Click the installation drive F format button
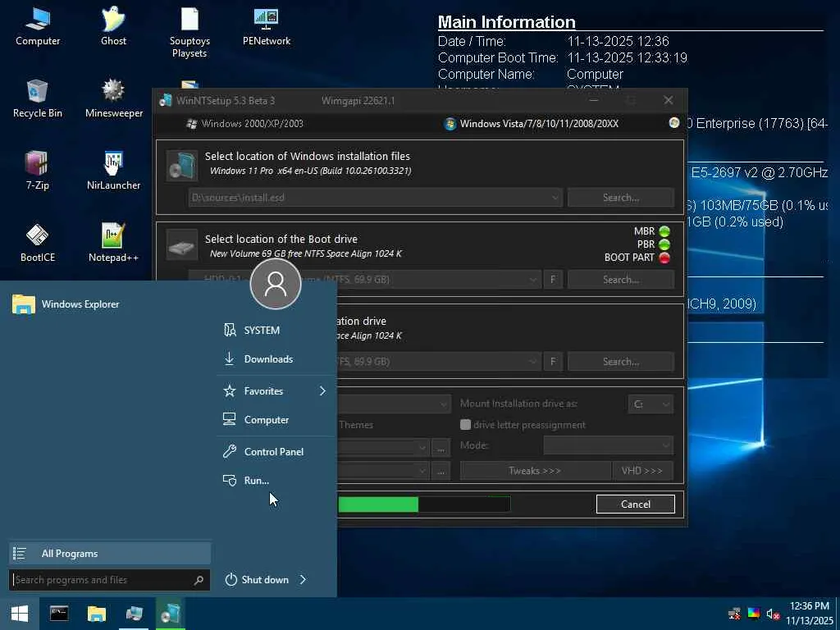This screenshot has height=630, width=840. pos(553,362)
